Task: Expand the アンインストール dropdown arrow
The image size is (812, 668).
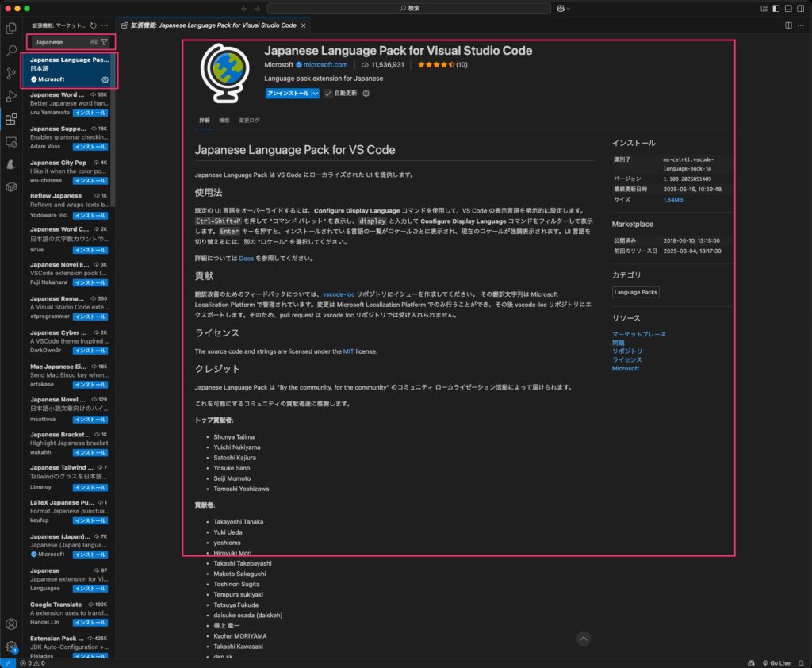Action: (315, 94)
